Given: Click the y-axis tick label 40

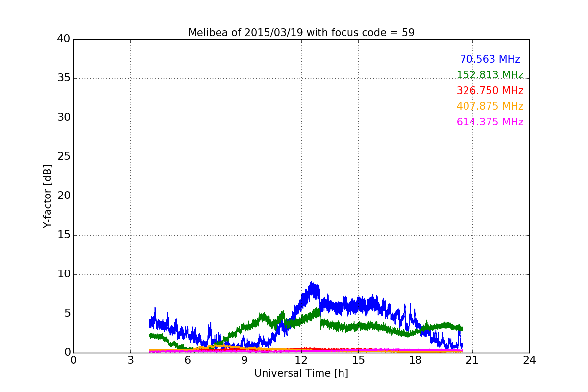Looking at the screenshot, I should (x=64, y=39).
